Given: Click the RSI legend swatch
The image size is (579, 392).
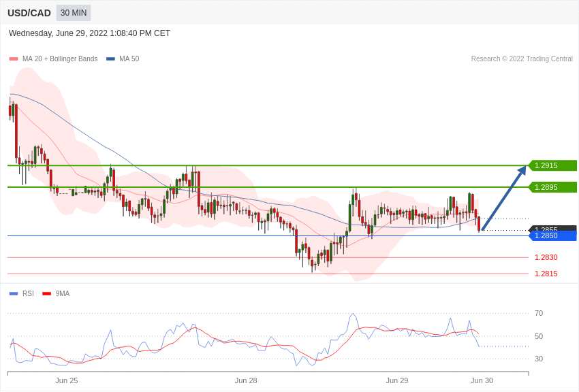Looking at the screenshot, I should click(14, 294).
